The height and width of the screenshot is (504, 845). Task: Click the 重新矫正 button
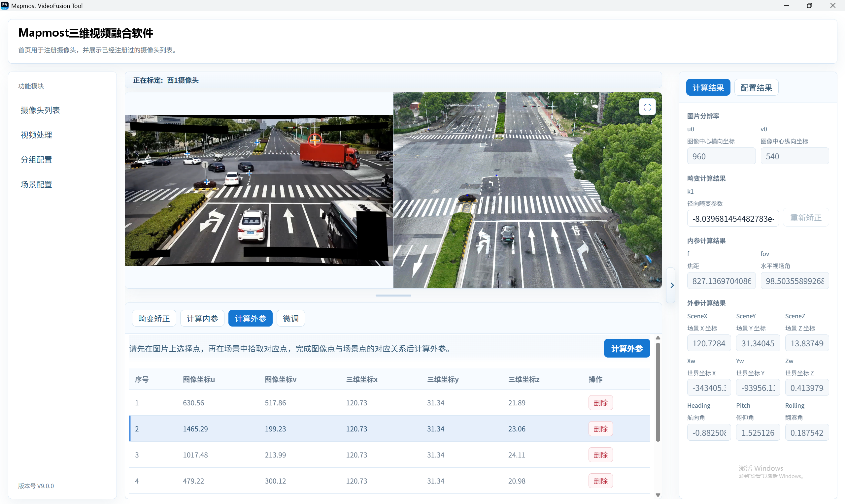coord(806,218)
